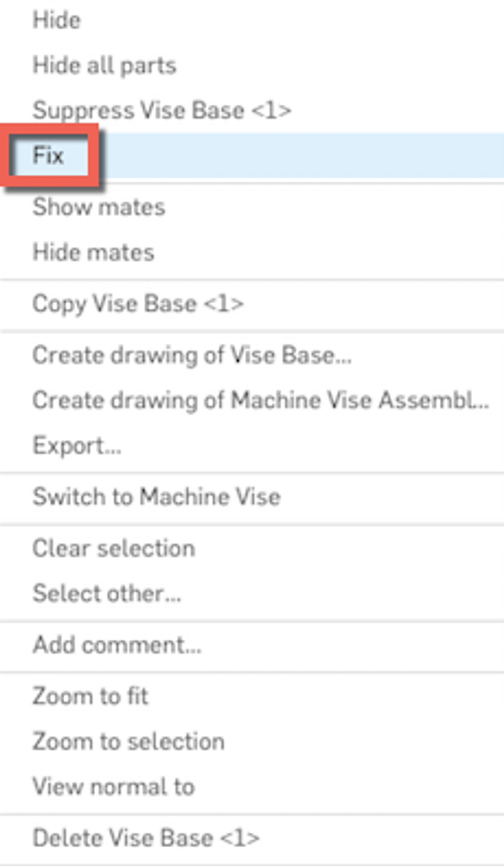Delete Vise Base <1>
Viewport: 504px width, 866px height.
(146, 838)
